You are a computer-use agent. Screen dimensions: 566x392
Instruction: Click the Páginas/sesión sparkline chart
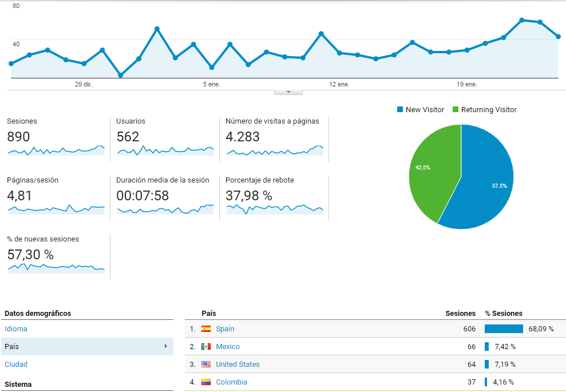[56, 209]
